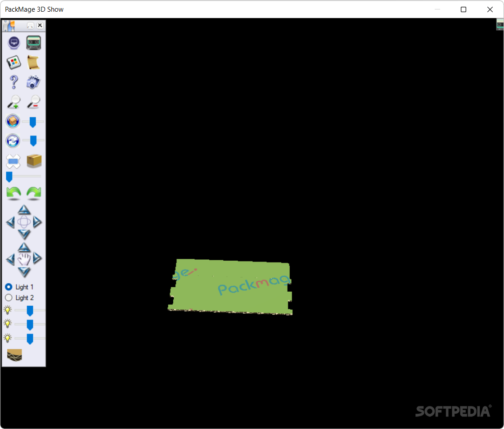Click the green left curved arrow
The image size is (504, 429).
tap(14, 193)
